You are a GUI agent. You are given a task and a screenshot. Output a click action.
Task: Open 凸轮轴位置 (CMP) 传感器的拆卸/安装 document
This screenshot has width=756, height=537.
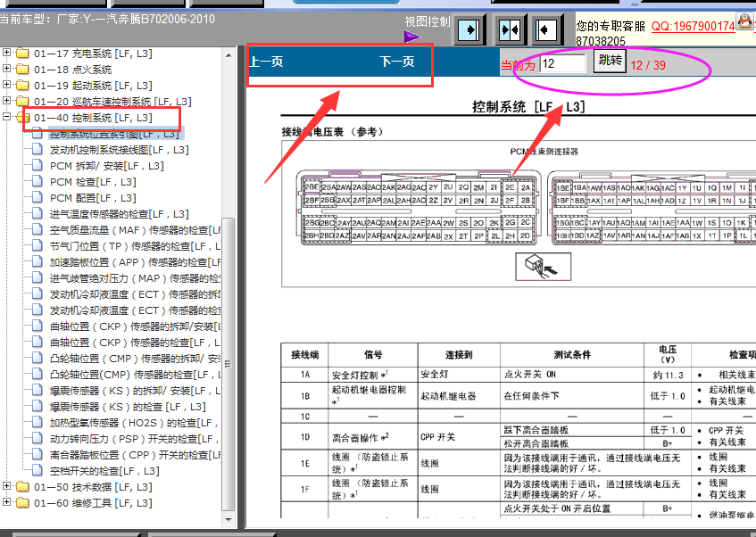(135, 359)
